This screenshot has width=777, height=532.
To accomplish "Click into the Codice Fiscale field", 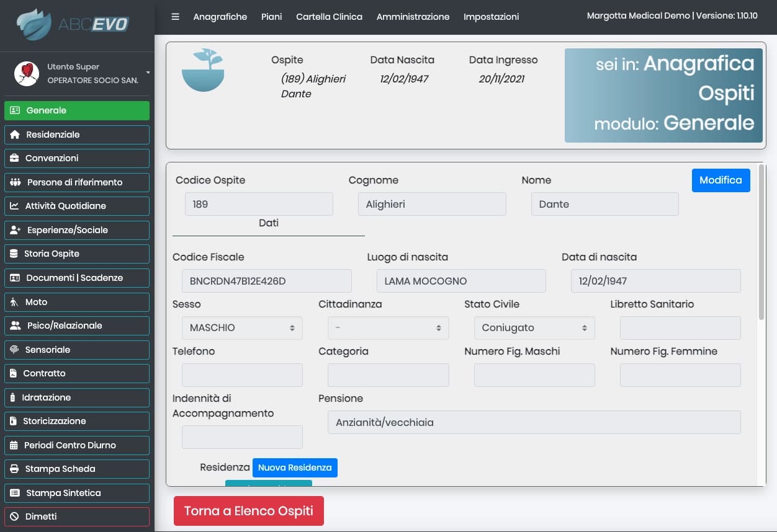I will pos(266,281).
